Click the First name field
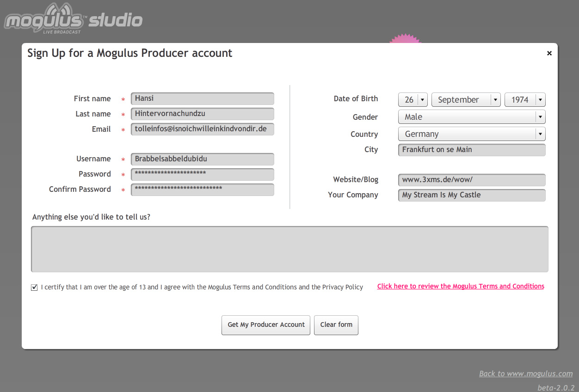Image resolution: width=579 pixels, height=392 pixels. pos(203,98)
